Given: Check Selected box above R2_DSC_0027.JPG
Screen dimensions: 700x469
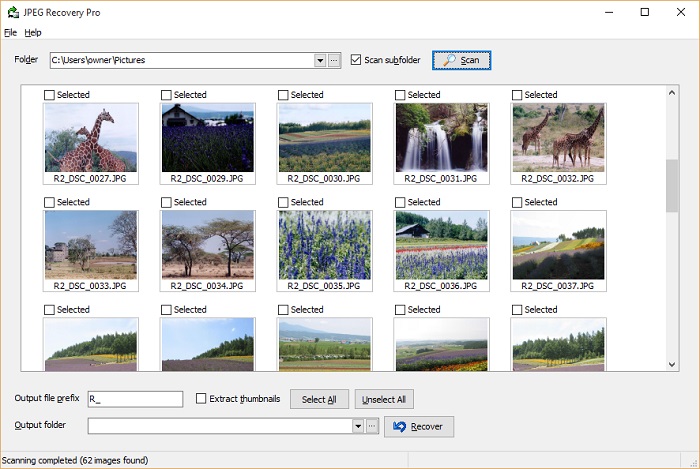Looking at the screenshot, I should [x=50, y=95].
